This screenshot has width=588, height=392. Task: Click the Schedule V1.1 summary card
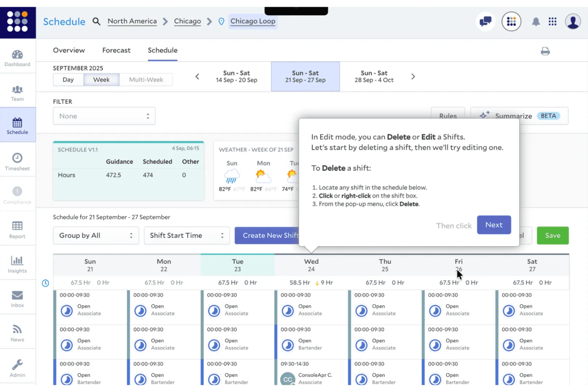(x=128, y=171)
